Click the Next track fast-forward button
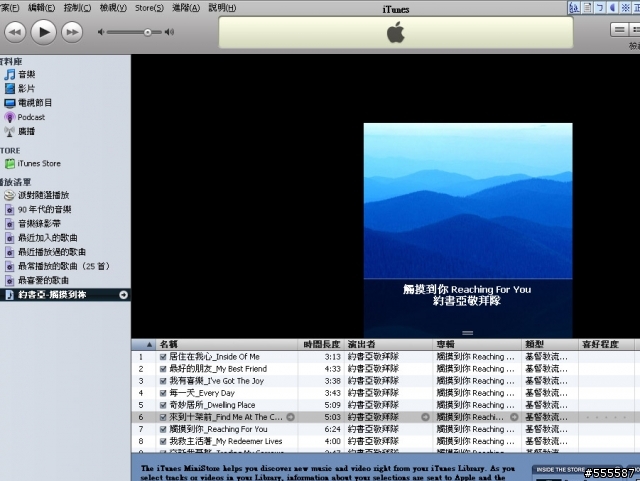The height and width of the screenshot is (481, 640). (x=72, y=32)
